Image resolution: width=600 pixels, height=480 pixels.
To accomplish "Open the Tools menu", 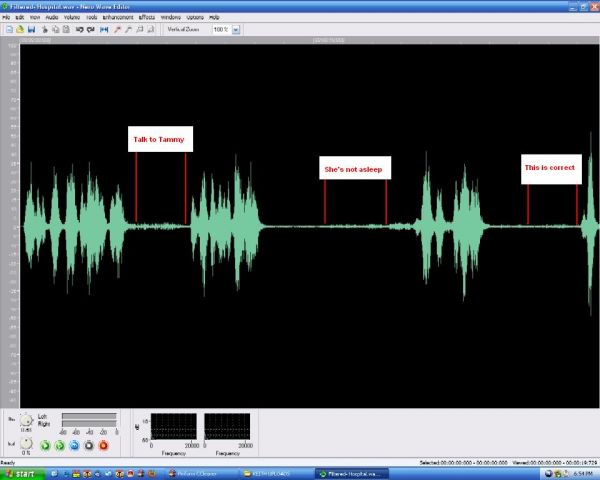I will [x=92, y=18].
